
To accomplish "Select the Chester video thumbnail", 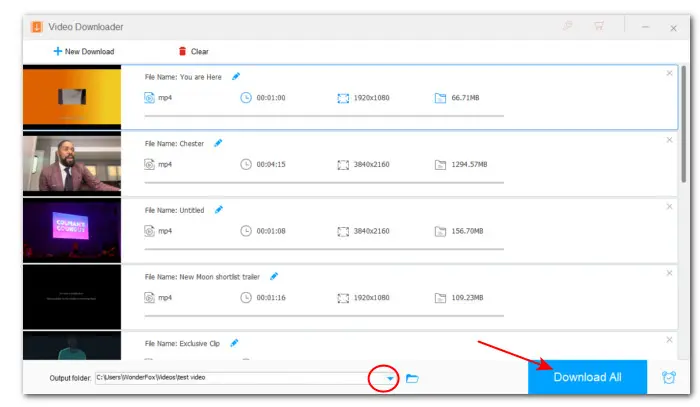I will [x=71, y=164].
